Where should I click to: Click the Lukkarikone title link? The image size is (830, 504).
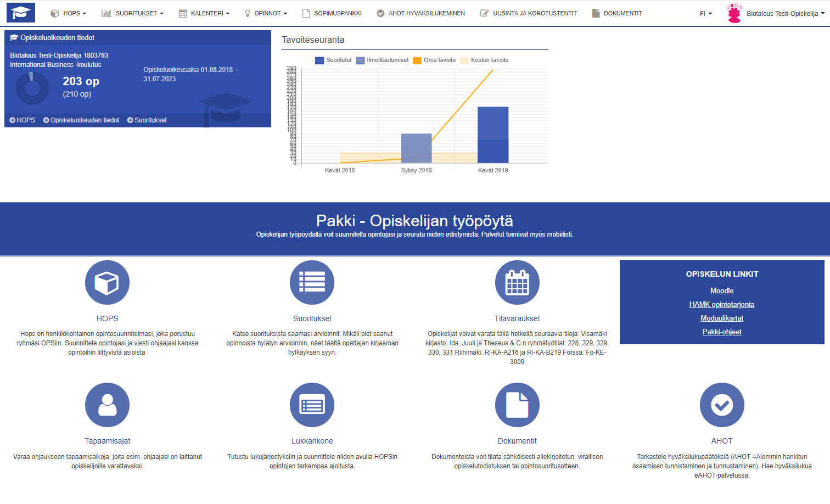[312, 441]
